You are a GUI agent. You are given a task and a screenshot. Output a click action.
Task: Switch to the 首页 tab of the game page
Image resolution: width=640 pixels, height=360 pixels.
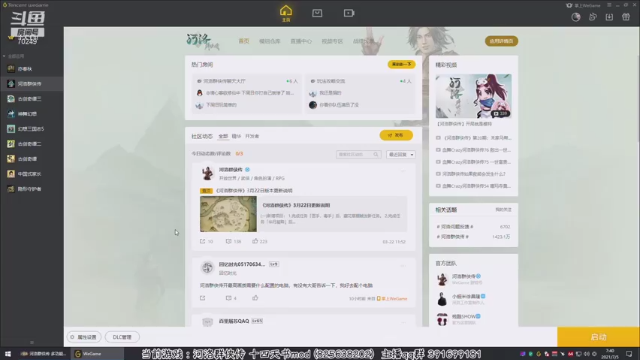244,41
